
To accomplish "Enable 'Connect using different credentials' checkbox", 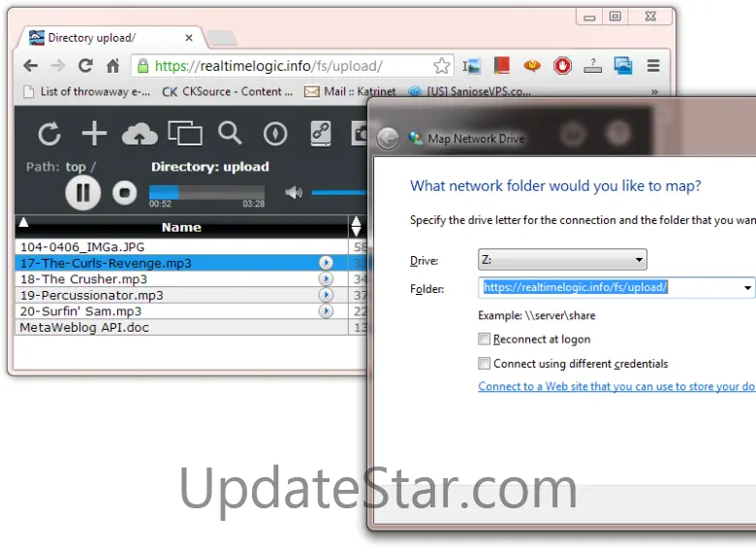I will click(484, 364).
